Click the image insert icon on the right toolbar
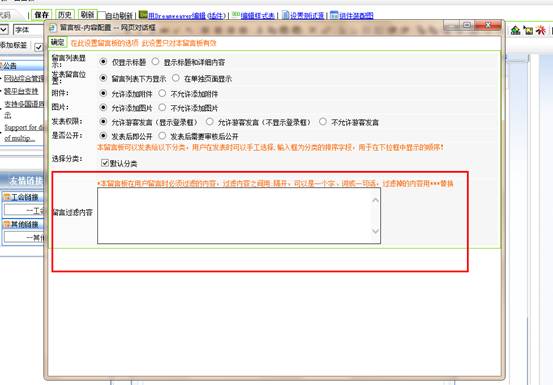553x385 pixels. [x=528, y=30]
